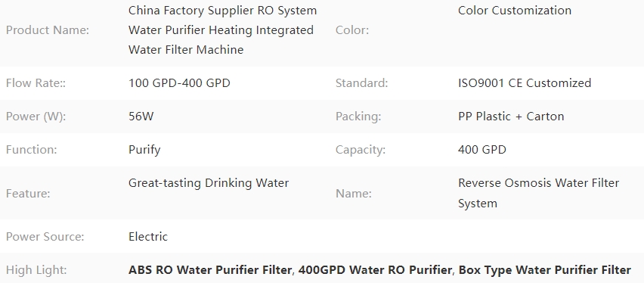The width and height of the screenshot is (644, 283).
Task: Click the Packing label
Action: tap(358, 117)
